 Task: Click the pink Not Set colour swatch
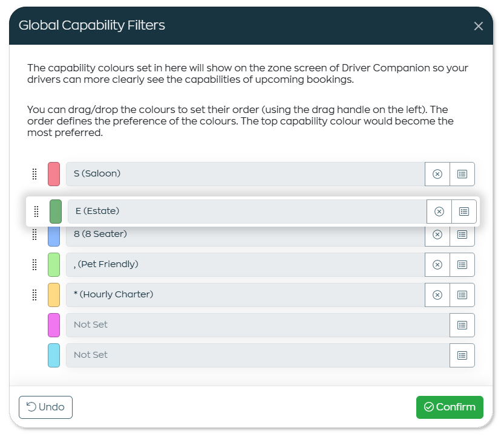point(54,325)
